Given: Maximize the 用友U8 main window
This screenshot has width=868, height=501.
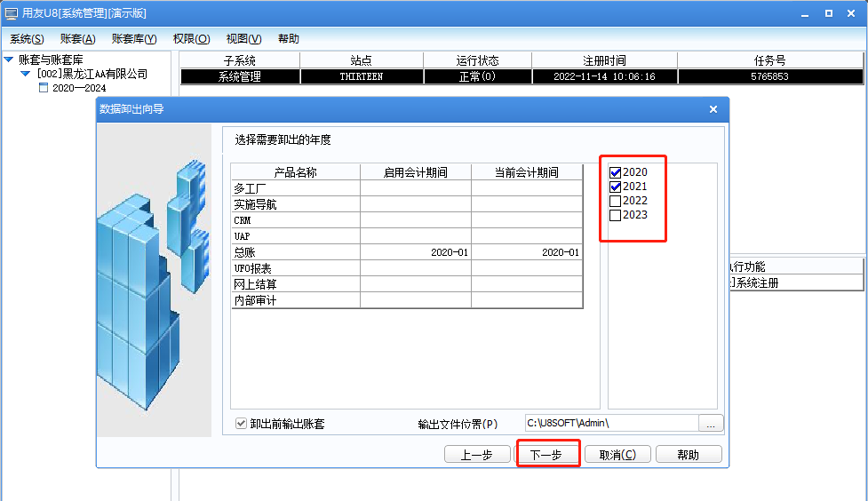Looking at the screenshot, I should tap(829, 13).
